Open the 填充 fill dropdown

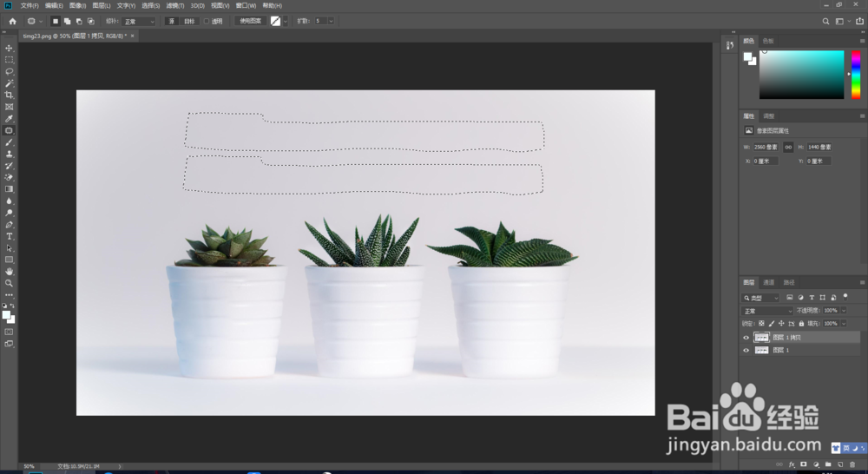click(x=844, y=324)
